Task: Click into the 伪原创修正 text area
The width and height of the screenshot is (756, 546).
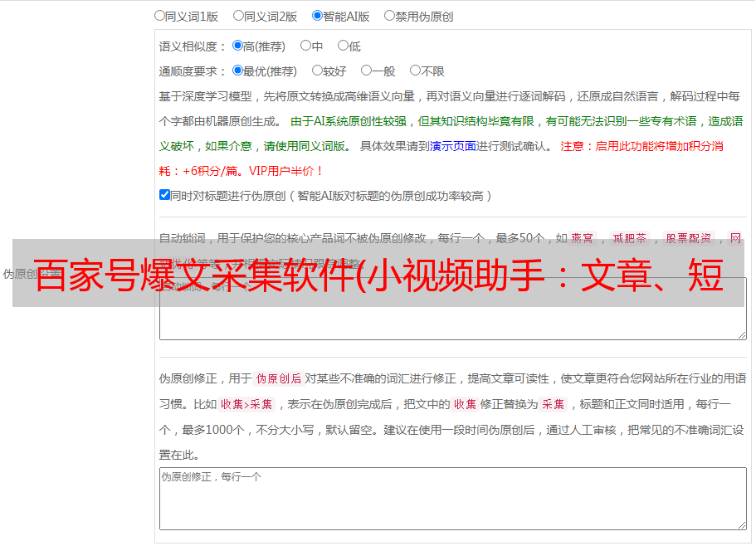Action: click(453, 499)
